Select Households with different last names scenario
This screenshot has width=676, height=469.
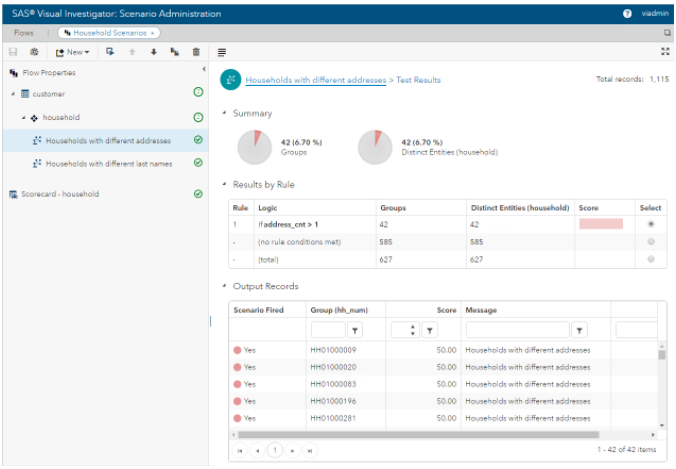[107, 163]
